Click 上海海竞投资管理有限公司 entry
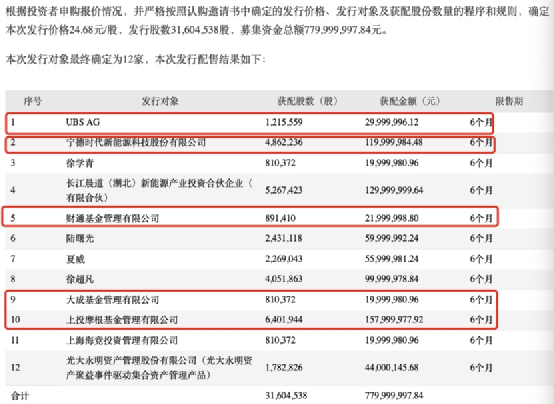Viewport: 554px width, 404px height. click(122, 340)
